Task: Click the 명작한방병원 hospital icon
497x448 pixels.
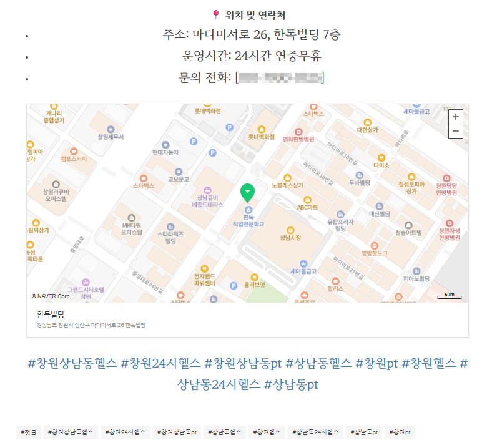Action: pyautogui.click(x=298, y=132)
